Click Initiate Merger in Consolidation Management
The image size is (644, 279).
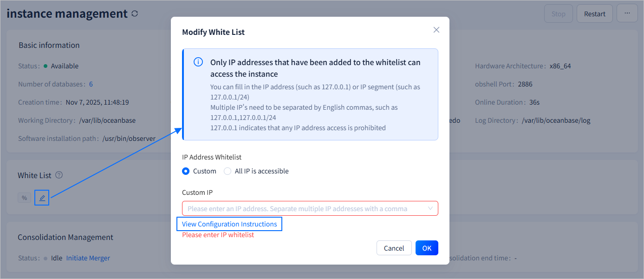click(x=88, y=258)
